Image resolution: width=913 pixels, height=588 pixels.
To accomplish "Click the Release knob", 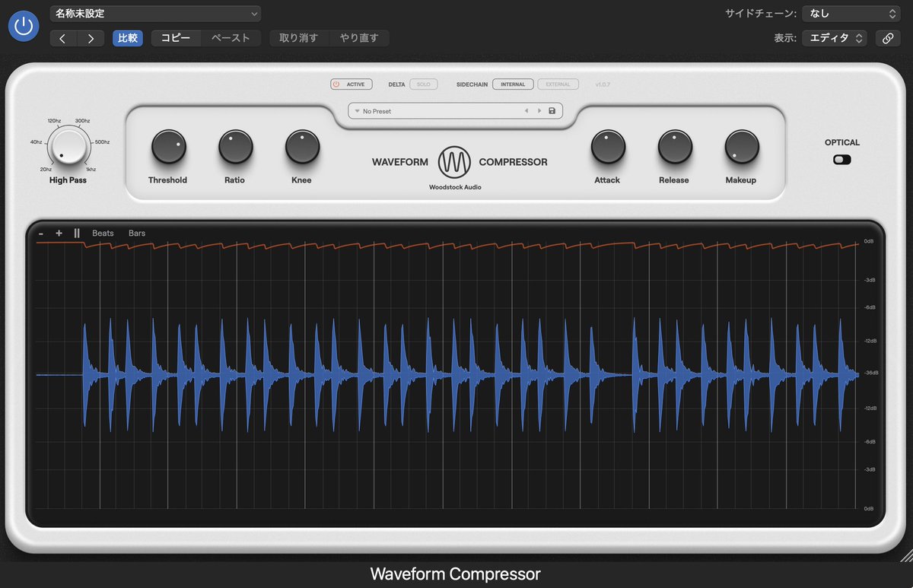I will point(674,147).
